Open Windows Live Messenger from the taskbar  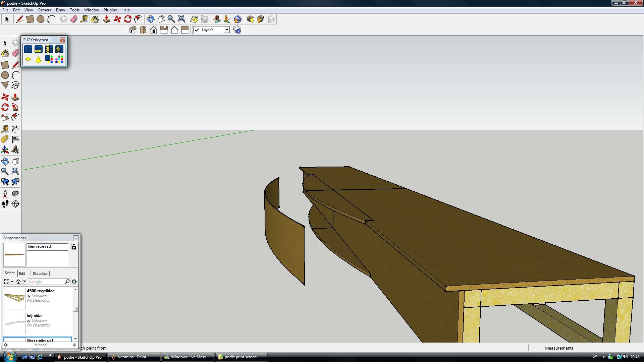point(187,357)
